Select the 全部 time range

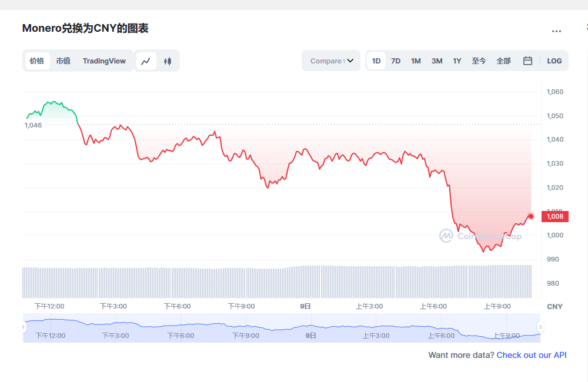[x=503, y=61]
